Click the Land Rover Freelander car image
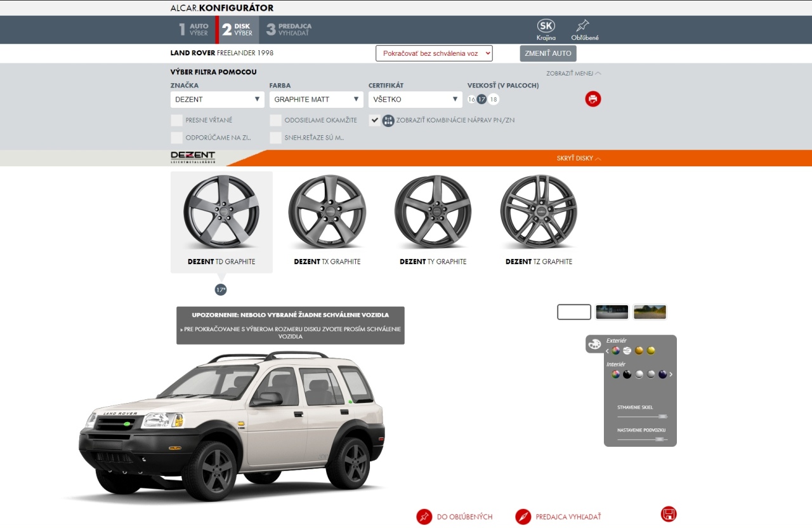 click(x=232, y=426)
